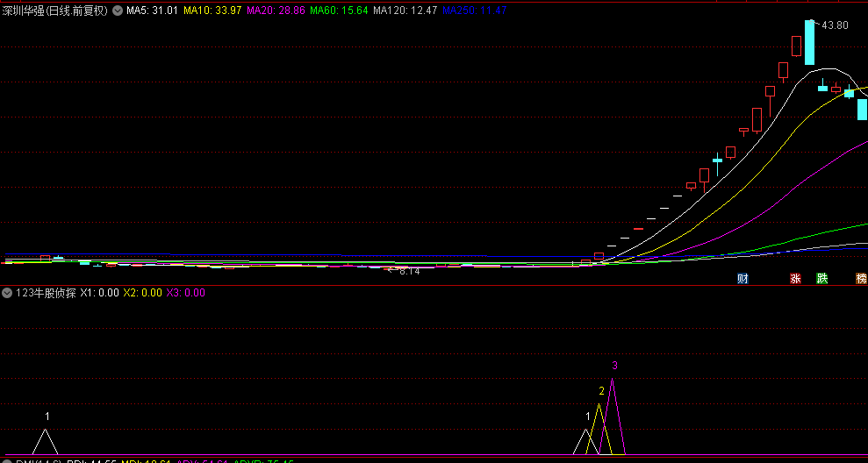This screenshot has height=463, width=868.
Task: Click the 深圳华强(日线.前复权) title
Action: click(54, 10)
